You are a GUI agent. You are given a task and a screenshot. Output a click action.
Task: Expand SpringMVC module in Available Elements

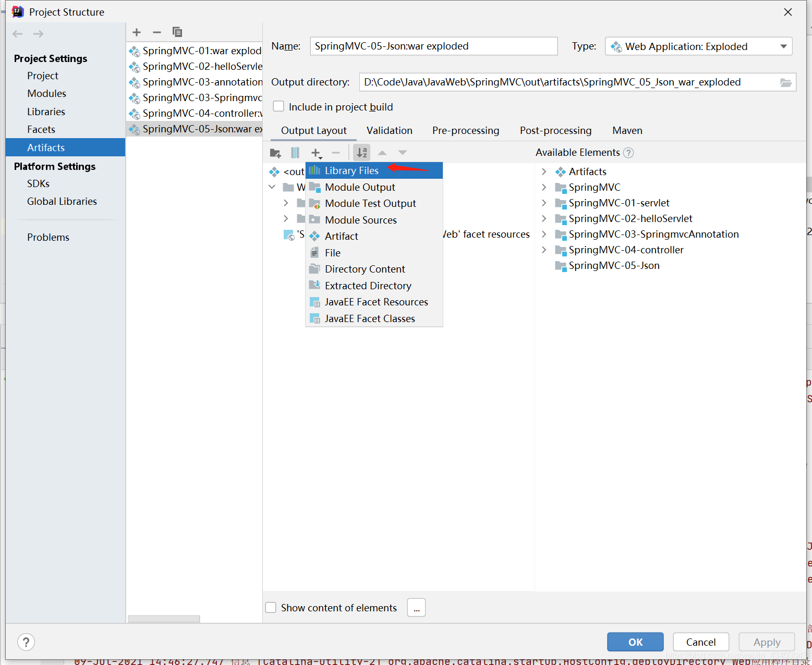tap(544, 187)
